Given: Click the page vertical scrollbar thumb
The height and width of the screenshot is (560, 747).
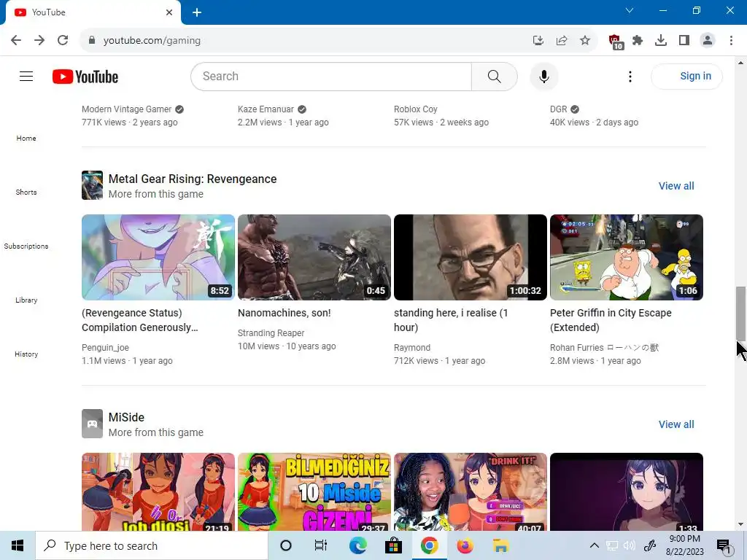Looking at the screenshot, I should [x=741, y=313].
